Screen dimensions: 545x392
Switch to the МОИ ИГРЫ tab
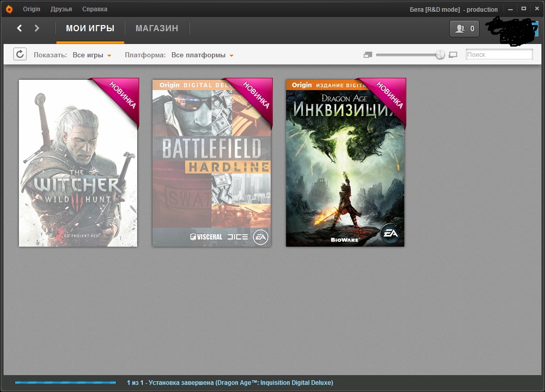click(x=90, y=28)
